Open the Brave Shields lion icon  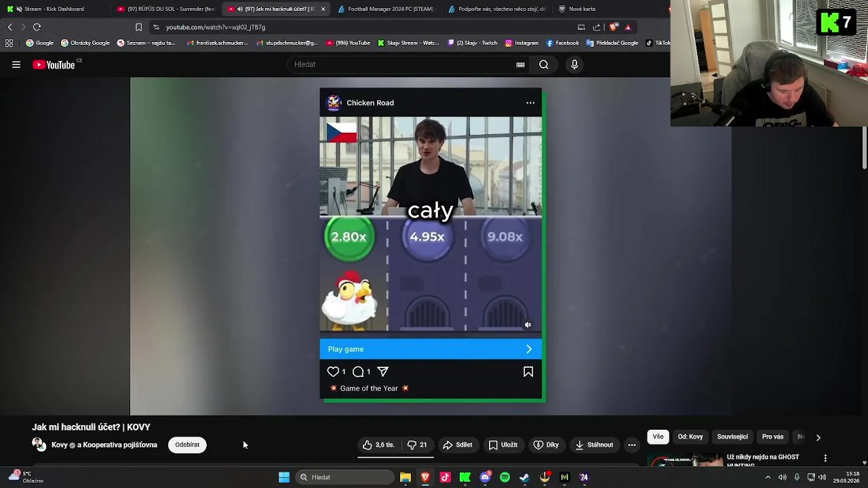[x=613, y=27]
